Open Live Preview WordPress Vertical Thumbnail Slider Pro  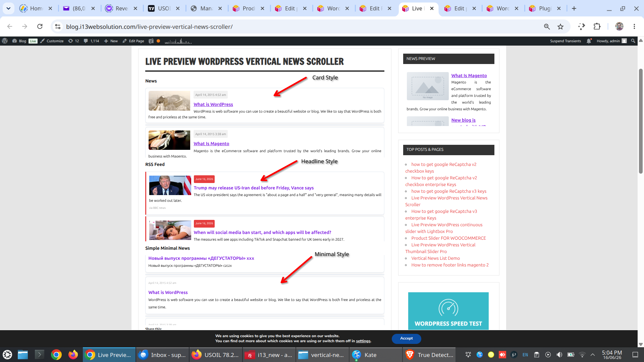click(440, 248)
